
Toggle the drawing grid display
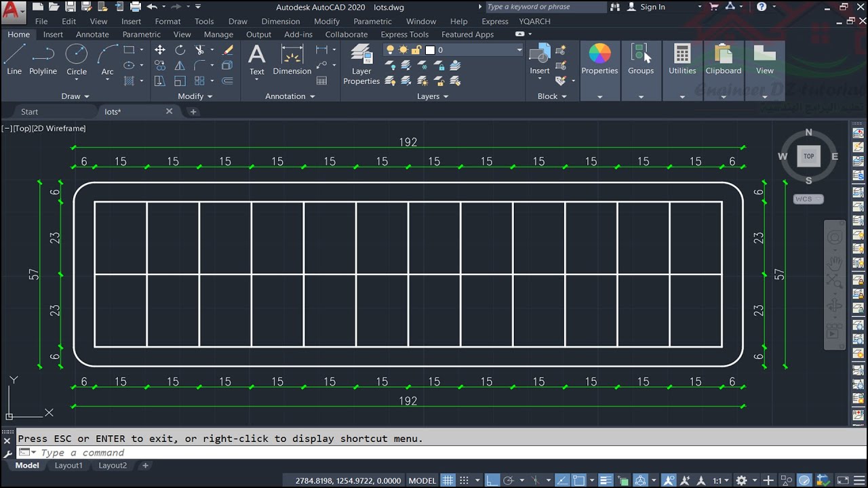pyautogui.click(x=448, y=481)
